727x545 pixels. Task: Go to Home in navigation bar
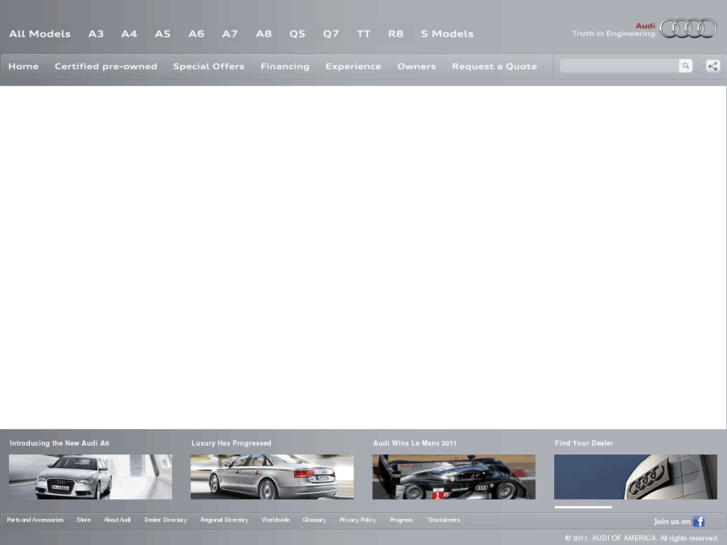coord(23,66)
